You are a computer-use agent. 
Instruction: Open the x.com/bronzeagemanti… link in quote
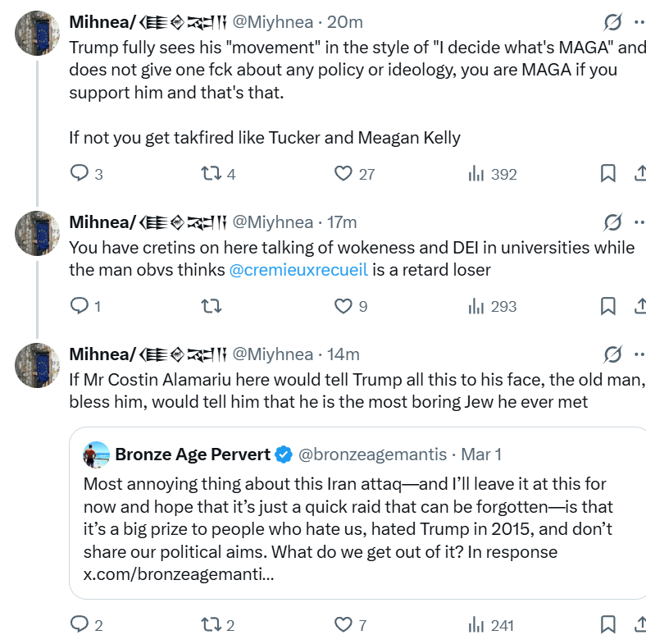click(x=179, y=574)
